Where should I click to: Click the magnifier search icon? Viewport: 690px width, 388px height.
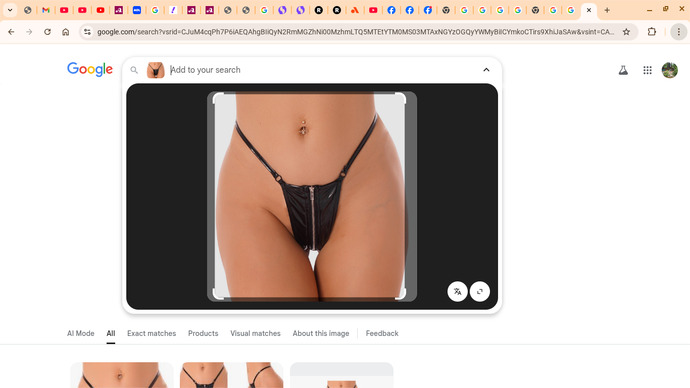[134, 70]
